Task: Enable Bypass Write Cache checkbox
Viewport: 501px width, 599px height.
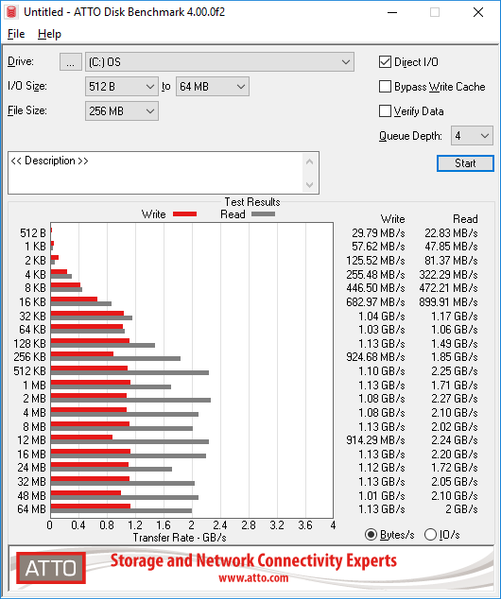Action: coord(384,87)
